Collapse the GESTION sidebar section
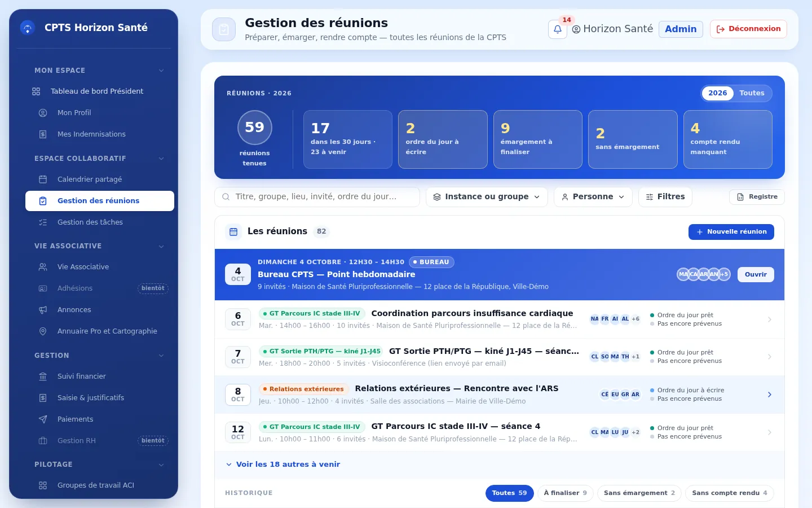The width and height of the screenshot is (812, 508). pos(99,356)
